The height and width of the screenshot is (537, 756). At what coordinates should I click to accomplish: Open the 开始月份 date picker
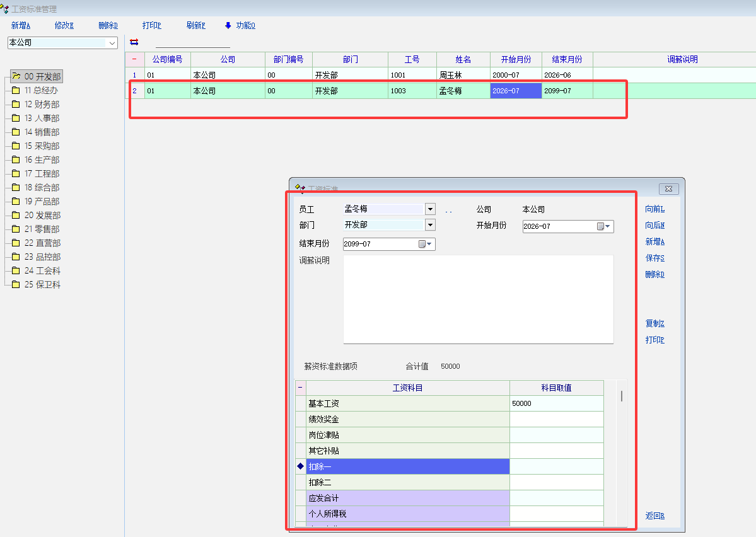(603, 226)
